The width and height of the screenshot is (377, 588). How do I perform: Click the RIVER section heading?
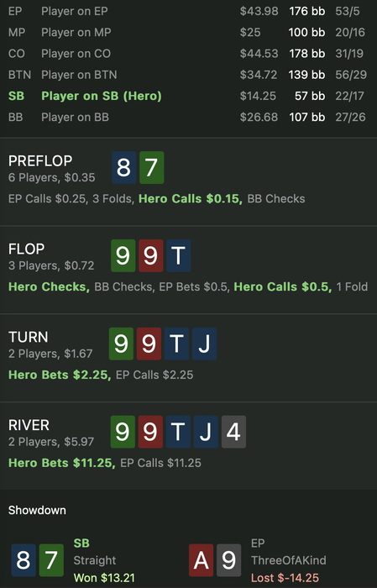click(x=29, y=425)
